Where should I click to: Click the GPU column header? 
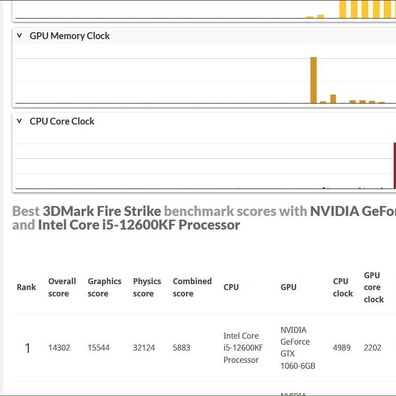pos(288,287)
